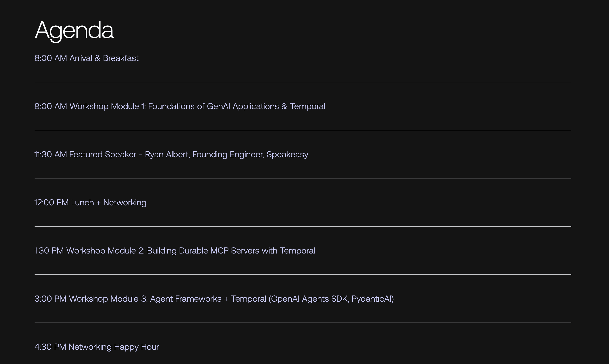The height and width of the screenshot is (364, 609).
Task: Click the 3:00 PM time label
Action: [50, 299]
